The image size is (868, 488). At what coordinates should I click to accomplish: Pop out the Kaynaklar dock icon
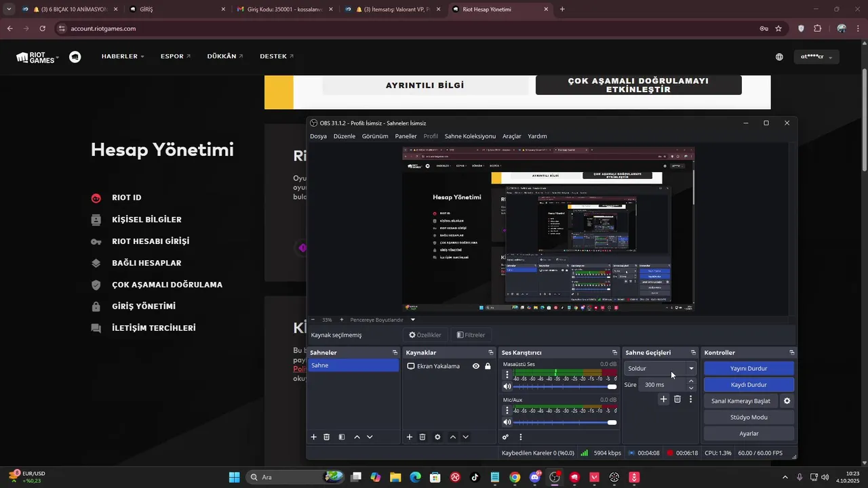point(491,352)
